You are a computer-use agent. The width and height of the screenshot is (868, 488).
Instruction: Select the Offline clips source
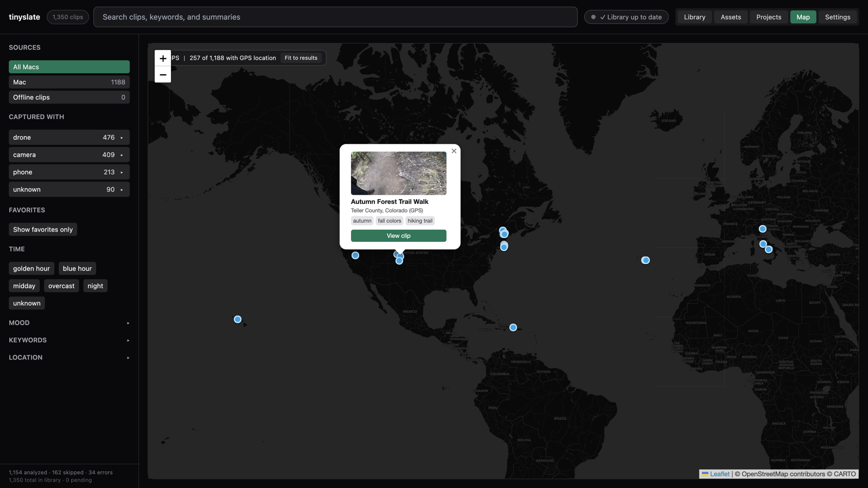point(69,97)
